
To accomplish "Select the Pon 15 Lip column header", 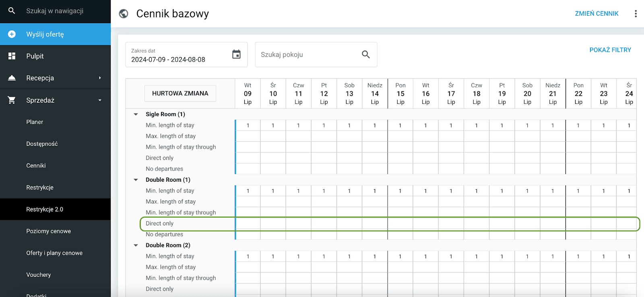I will click(400, 93).
